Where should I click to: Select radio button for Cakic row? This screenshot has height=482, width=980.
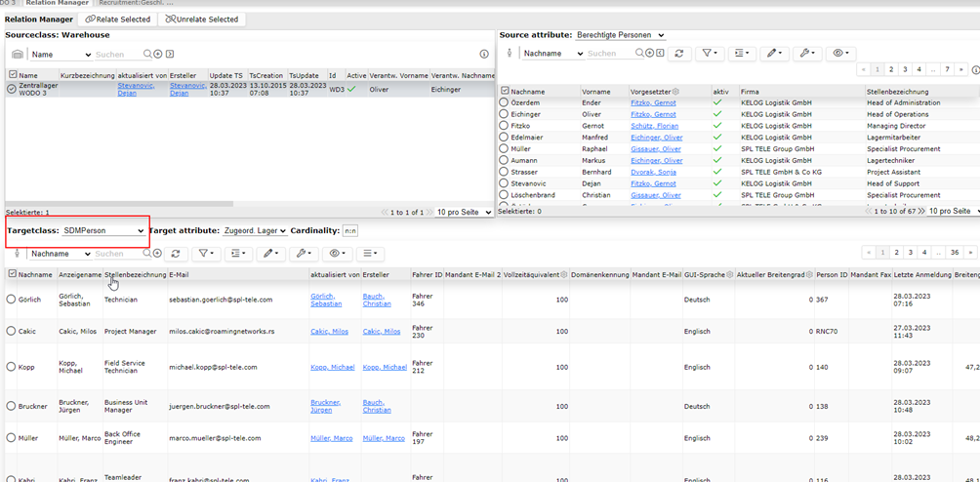point(11,332)
